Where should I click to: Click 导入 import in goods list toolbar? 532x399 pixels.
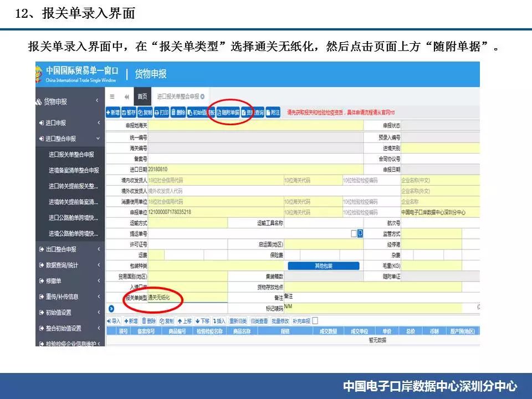point(113,321)
